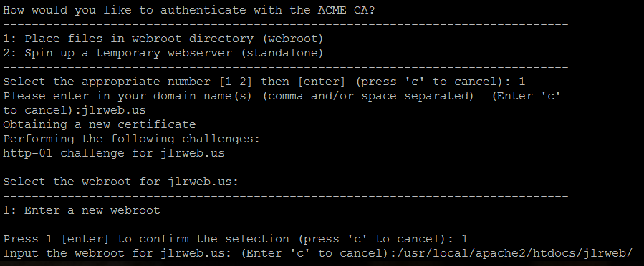Select option 2: Spin up a temporary webserver
This screenshot has height=266, width=644.
163,54
